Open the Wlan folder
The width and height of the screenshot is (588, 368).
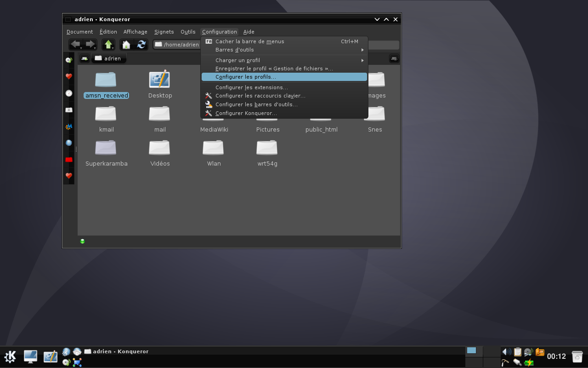pos(214,153)
